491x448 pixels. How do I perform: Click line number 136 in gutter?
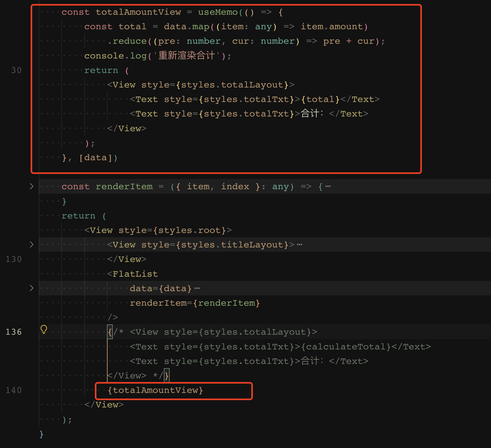point(14,332)
